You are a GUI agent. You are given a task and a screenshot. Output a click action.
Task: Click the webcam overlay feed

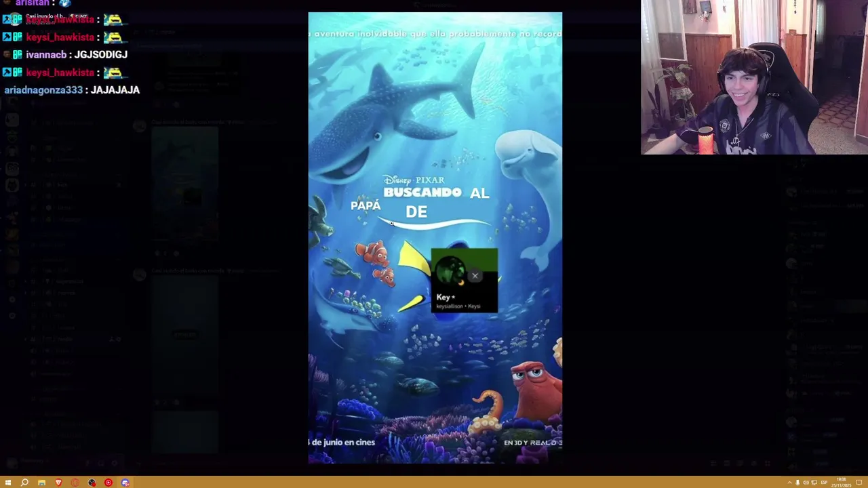(754, 77)
